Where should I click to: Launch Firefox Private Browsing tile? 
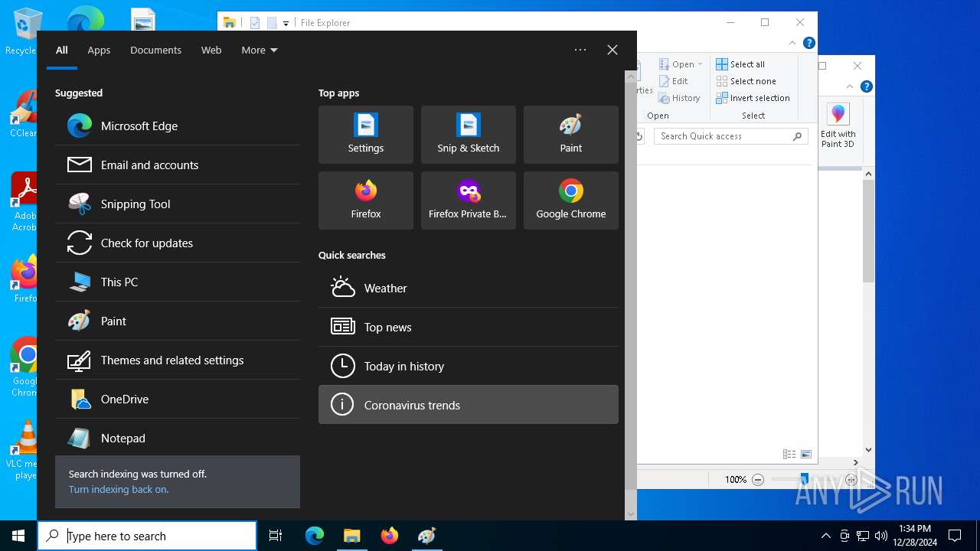point(469,201)
